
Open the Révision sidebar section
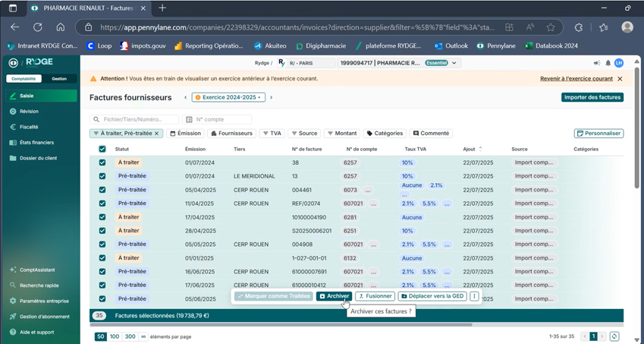[x=29, y=112]
